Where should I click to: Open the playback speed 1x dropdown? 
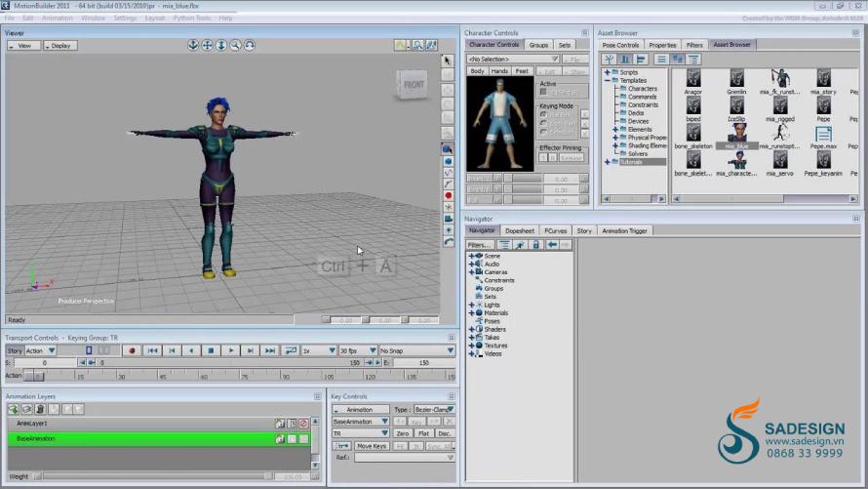(x=319, y=350)
